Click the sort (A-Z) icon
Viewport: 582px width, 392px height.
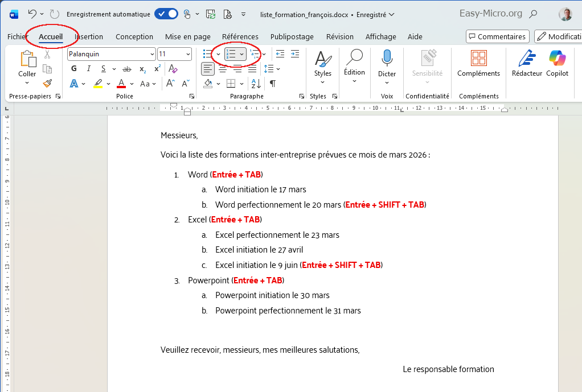[255, 83]
